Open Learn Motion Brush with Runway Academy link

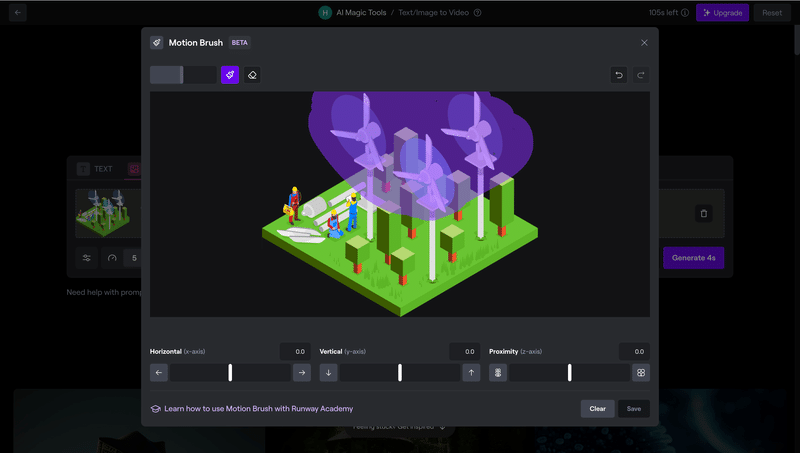pos(259,409)
